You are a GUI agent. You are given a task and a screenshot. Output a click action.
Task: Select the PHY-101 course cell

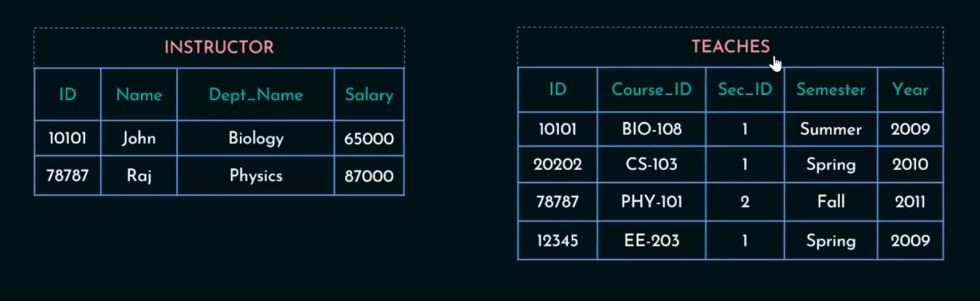pyautogui.click(x=651, y=202)
